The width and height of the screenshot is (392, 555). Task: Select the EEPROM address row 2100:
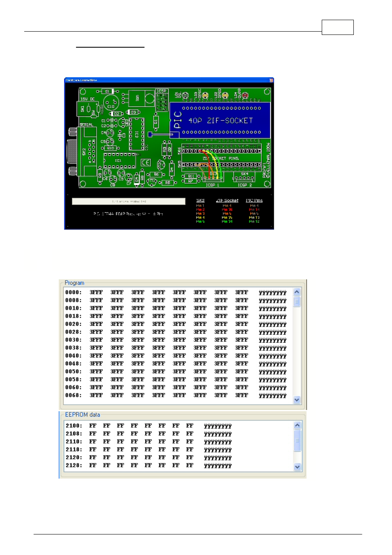click(149, 426)
